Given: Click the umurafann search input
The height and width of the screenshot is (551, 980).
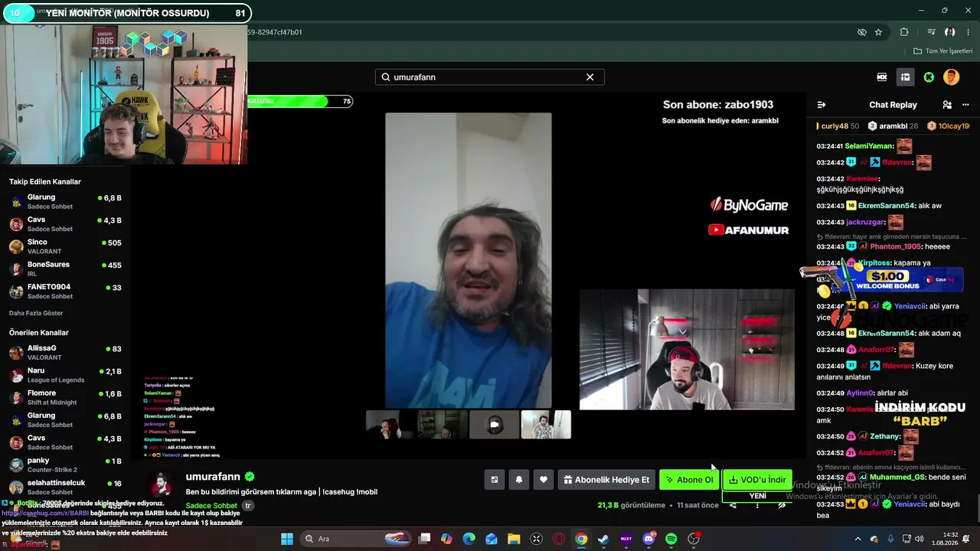Looking at the screenshot, I should (489, 77).
